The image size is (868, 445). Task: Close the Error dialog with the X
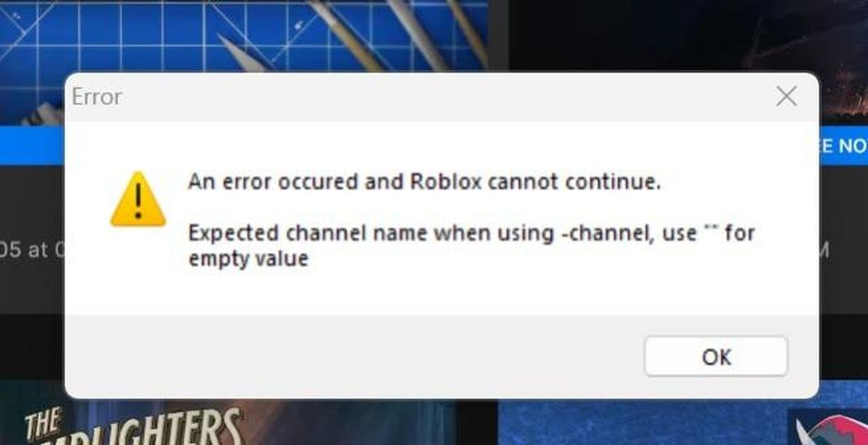786,96
